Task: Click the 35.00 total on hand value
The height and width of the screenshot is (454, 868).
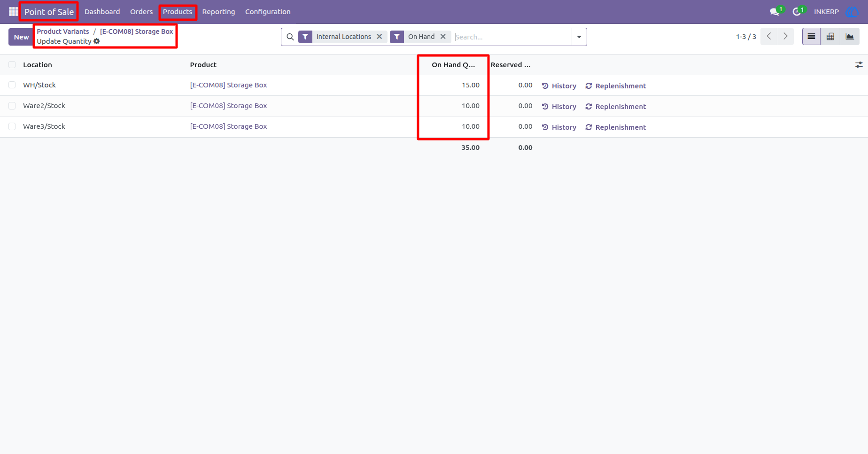Action: (470, 148)
